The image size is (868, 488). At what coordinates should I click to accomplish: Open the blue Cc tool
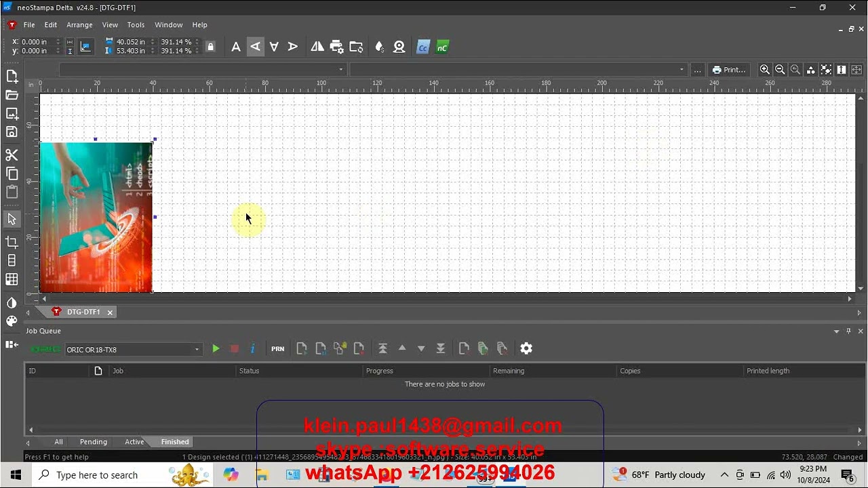(423, 47)
